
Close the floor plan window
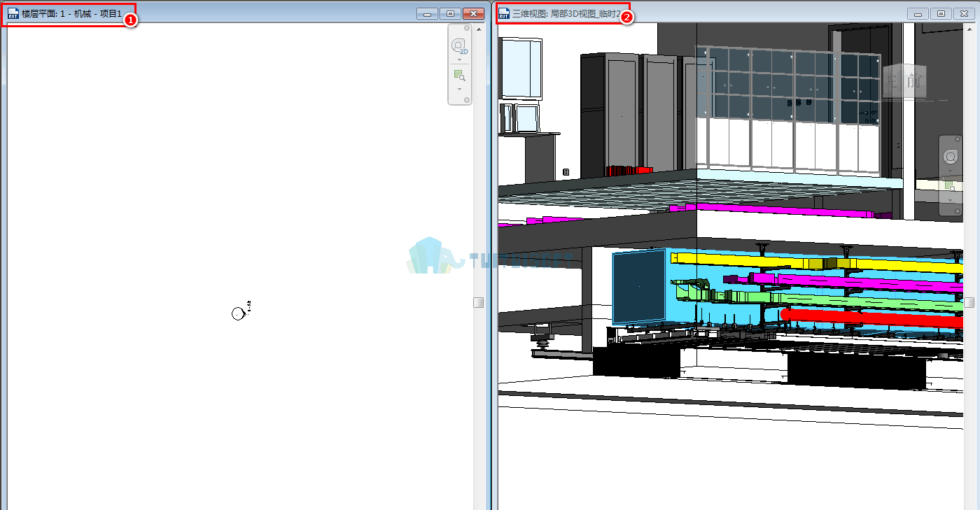[x=474, y=13]
